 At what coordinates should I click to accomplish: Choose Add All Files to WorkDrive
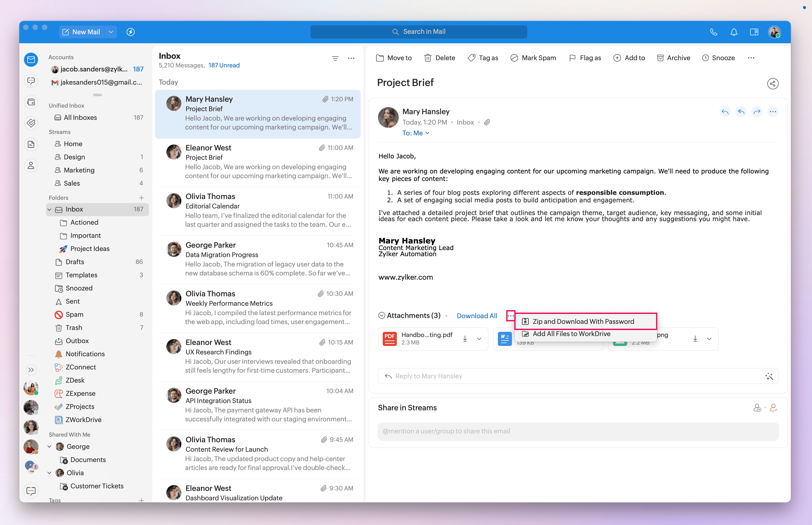coord(571,334)
